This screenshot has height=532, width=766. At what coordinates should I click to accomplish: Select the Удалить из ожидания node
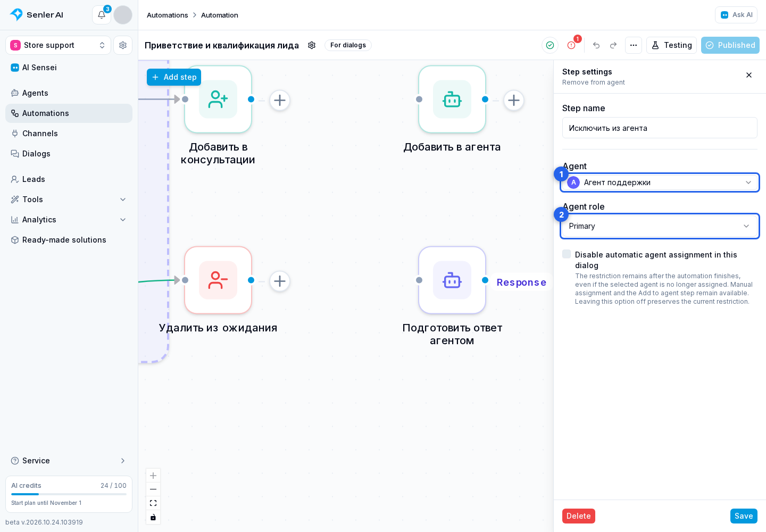[218, 280]
